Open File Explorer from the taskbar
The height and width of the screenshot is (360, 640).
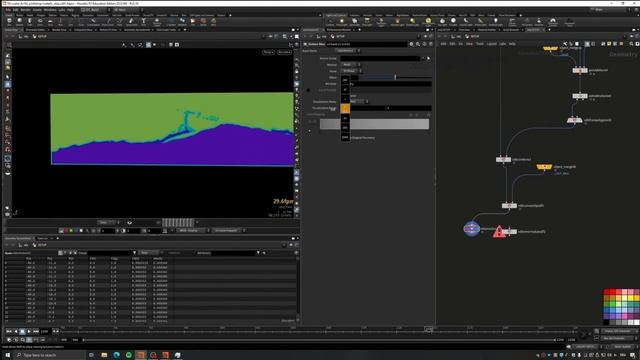104,355
